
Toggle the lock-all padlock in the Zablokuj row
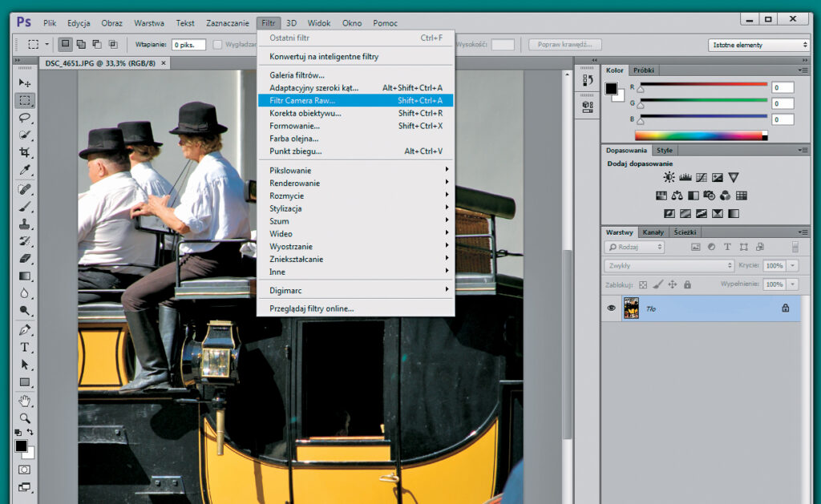point(687,284)
